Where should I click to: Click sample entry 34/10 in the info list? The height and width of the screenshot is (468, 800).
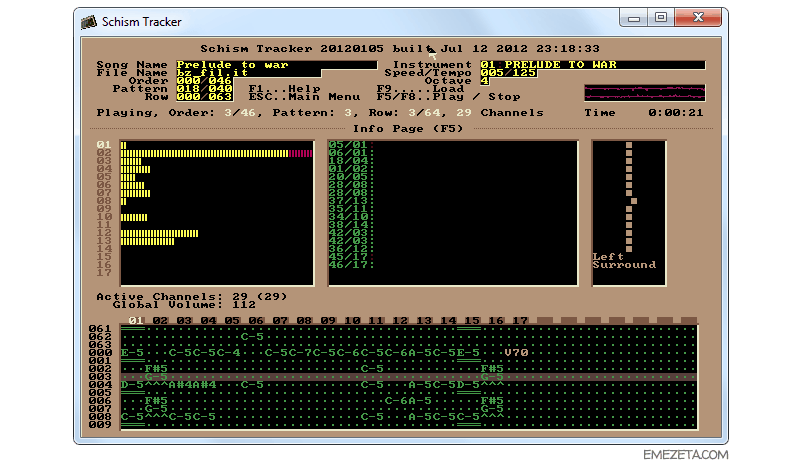click(348, 217)
